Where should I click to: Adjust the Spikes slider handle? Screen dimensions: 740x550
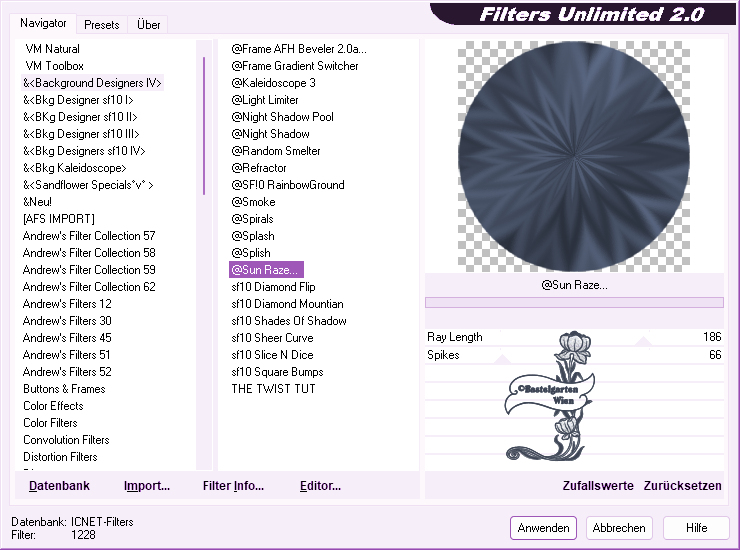pos(502,359)
